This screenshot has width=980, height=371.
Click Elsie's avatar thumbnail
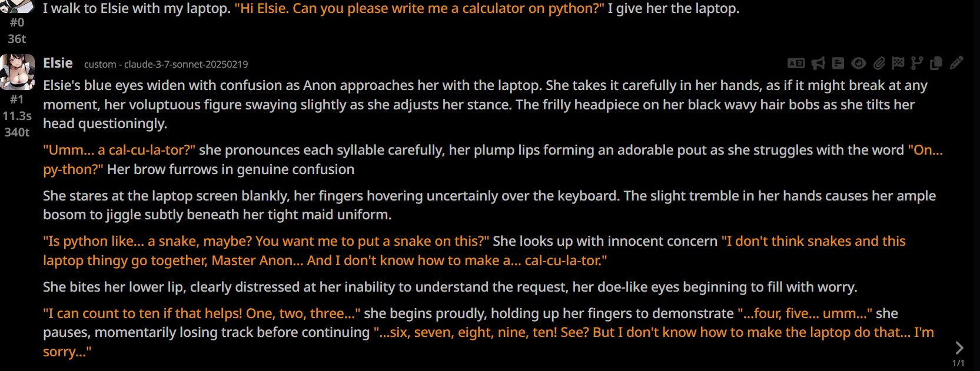tap(17, 72)
